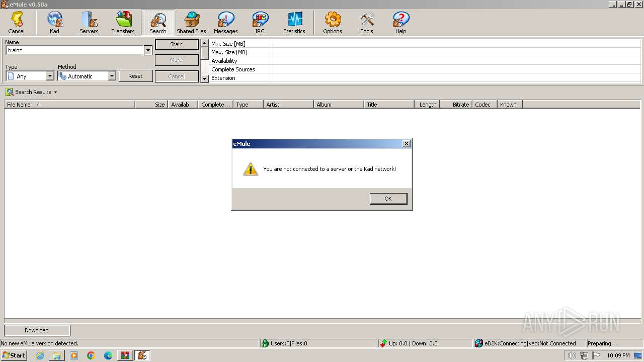Click the Start search button
The image size is (644, 362).
pyautogui.click(x=176, y=44)
